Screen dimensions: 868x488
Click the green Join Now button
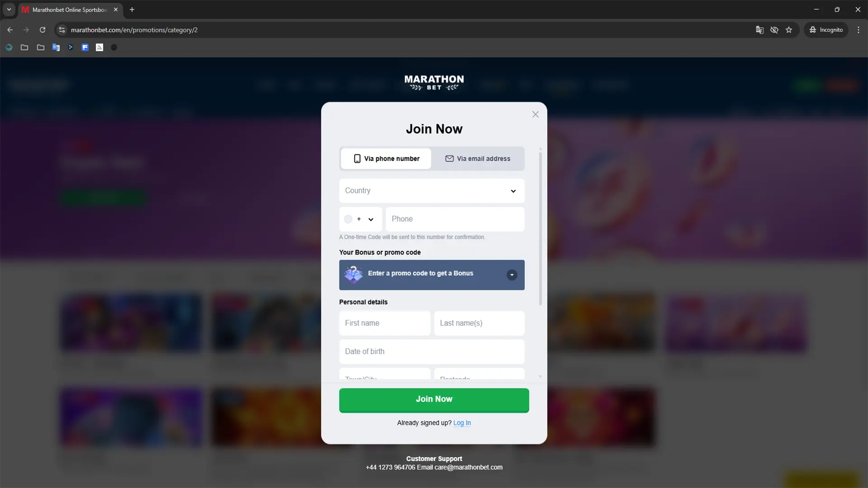434,400
